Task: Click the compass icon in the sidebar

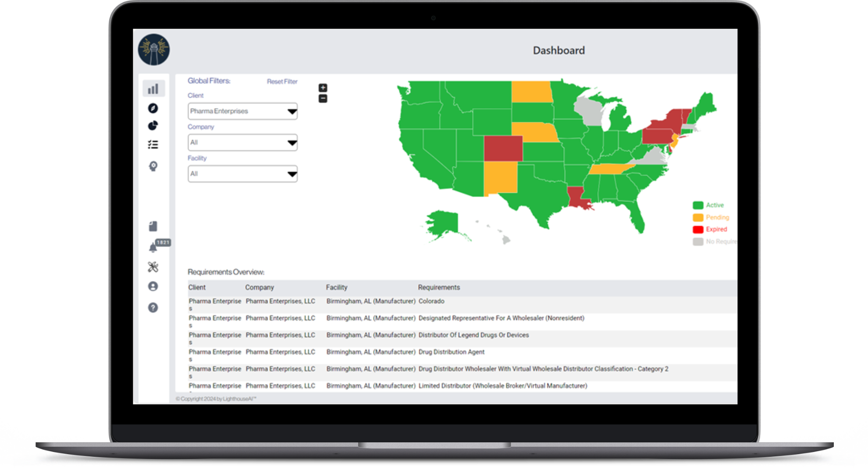Action: tap(153, 108)
